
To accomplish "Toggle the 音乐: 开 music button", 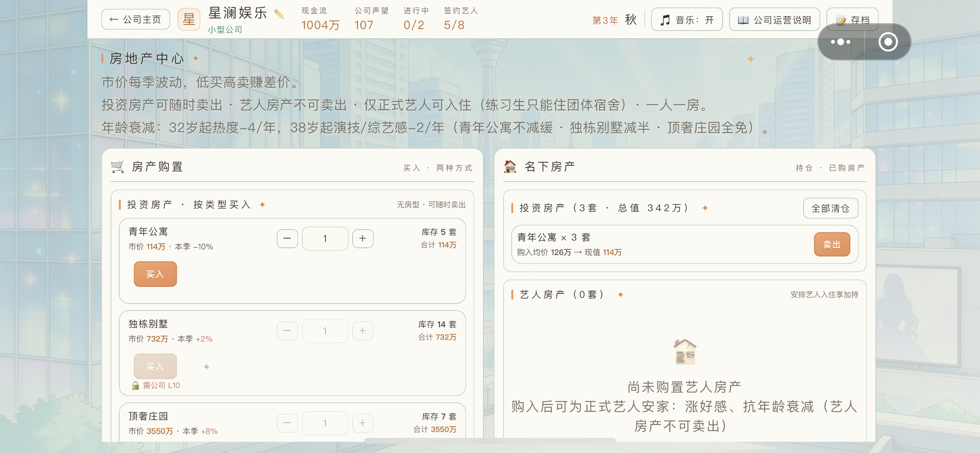I will [687, 19].
